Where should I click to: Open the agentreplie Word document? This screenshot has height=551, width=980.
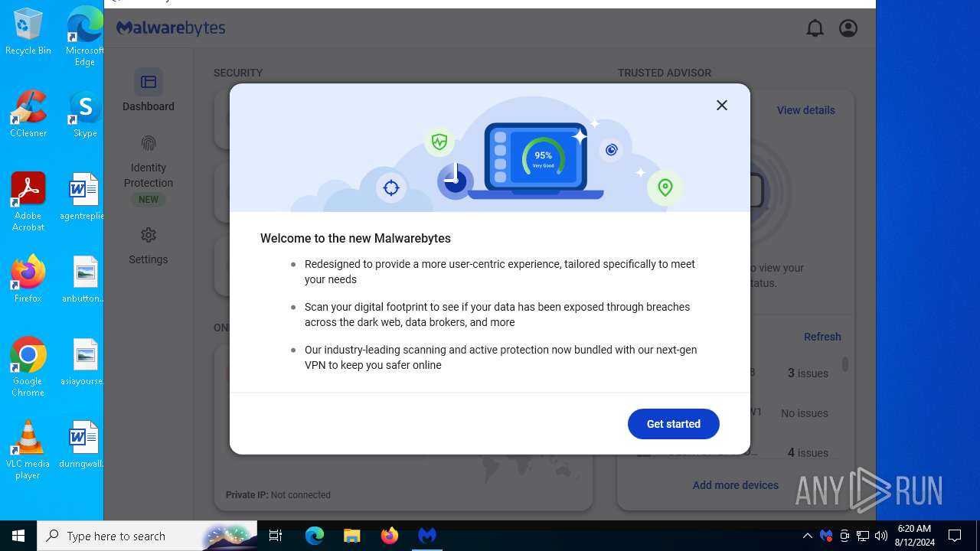tap(83, 197)
